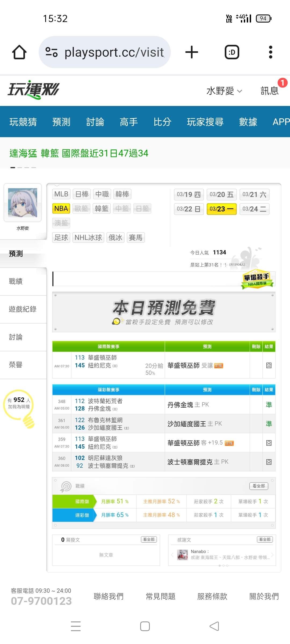290x644 pixels.
Task: Select the 俄冰 league filter
Action: (115, 237)
